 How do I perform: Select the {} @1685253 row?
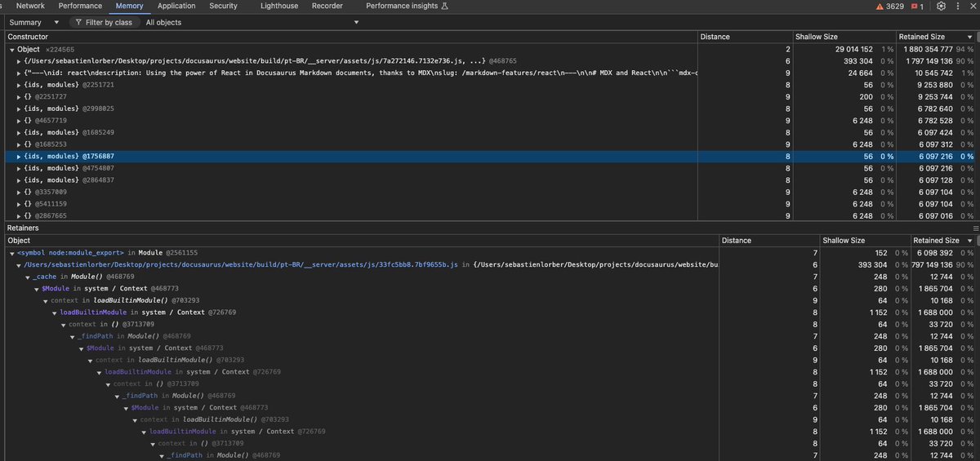(488, 144)
